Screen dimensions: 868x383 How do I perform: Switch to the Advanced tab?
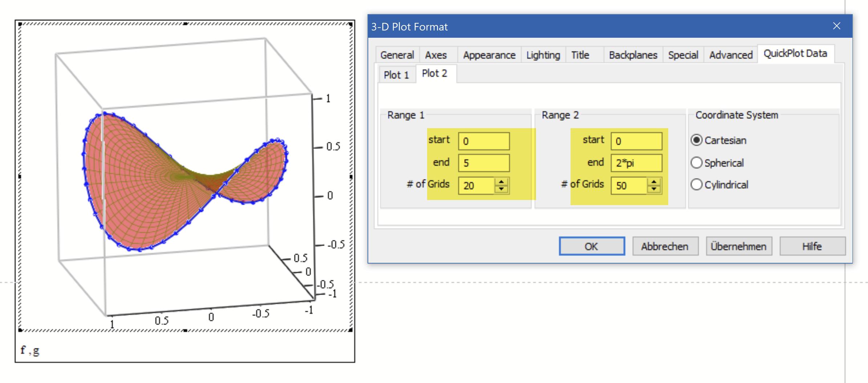[x=731, y=54]
